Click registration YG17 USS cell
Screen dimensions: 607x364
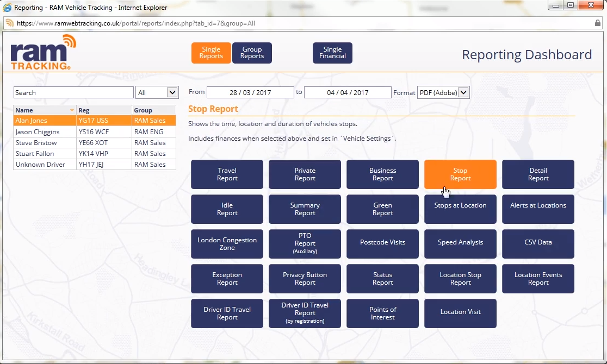[x=104, y=120]
